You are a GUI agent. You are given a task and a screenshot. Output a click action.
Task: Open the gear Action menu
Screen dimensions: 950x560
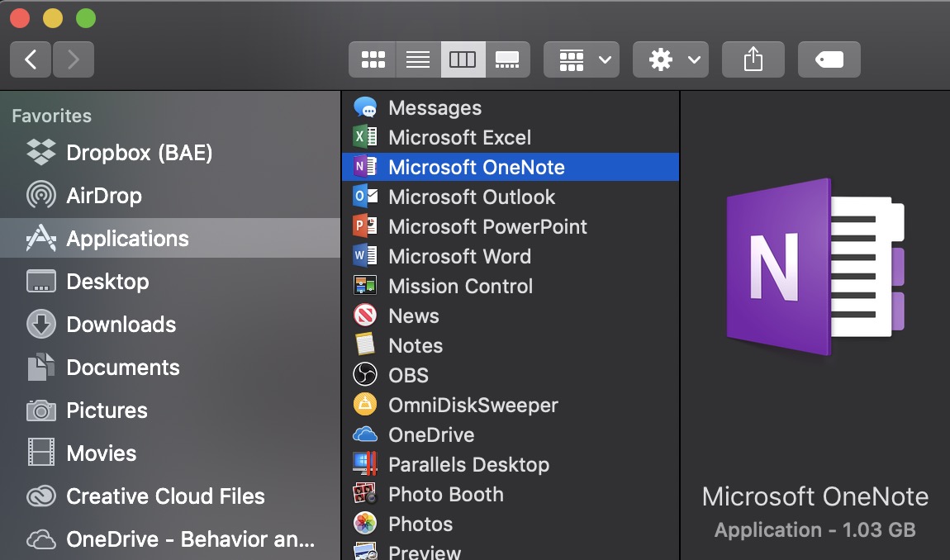coord(671,59)
